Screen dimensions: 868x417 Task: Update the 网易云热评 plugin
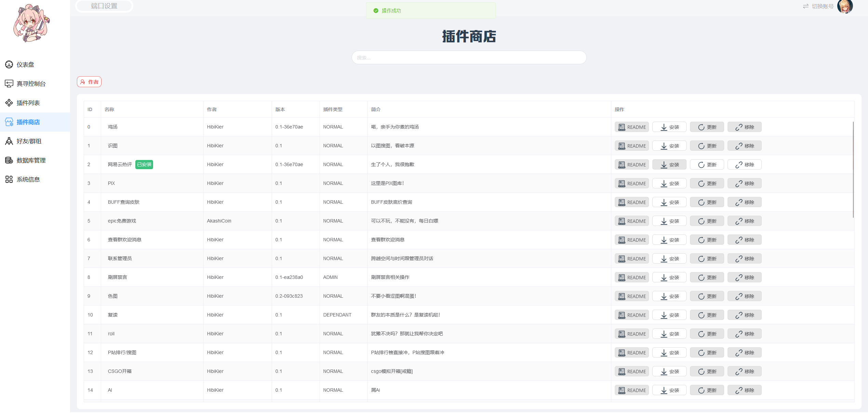pos(707,164)
